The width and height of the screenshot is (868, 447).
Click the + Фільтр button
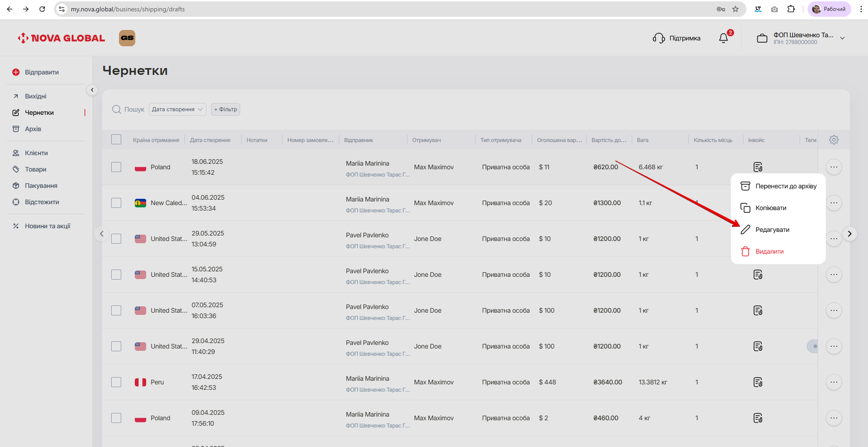click(x=226, y=109)
